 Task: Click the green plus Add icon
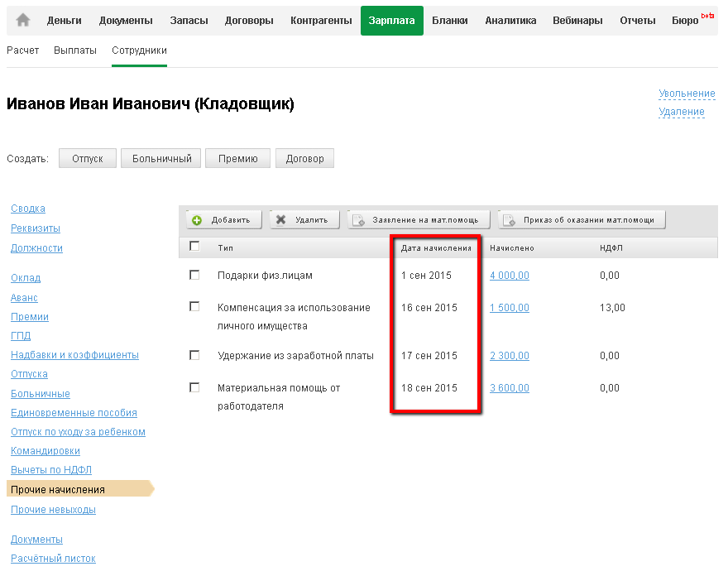[197, 220]
